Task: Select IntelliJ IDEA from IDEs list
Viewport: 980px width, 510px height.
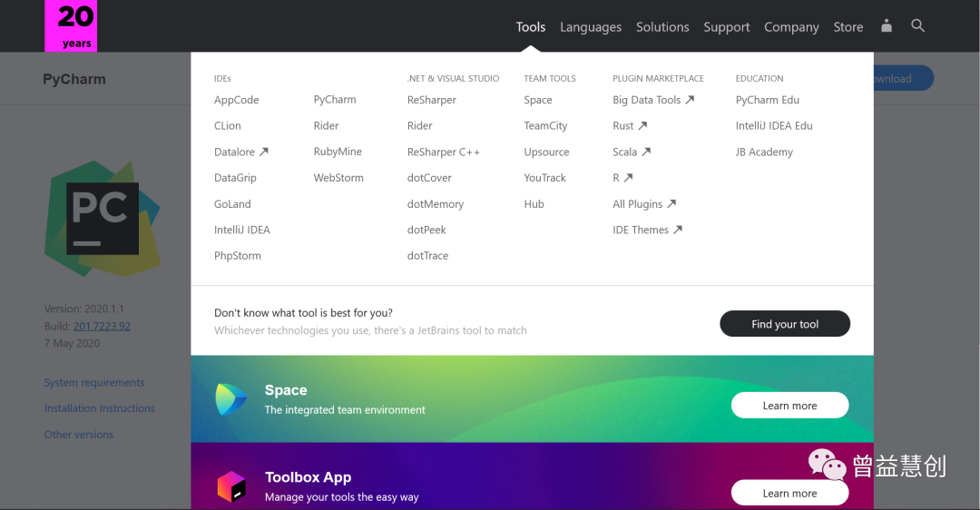Action: (x=242, y=230)
